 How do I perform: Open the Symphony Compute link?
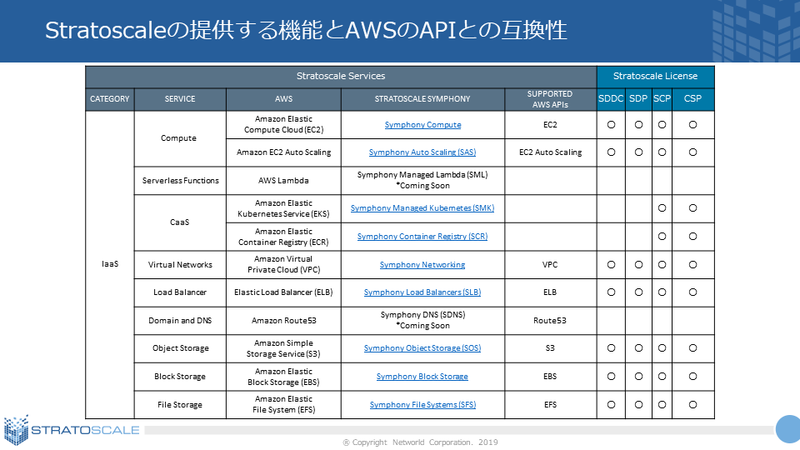pyautogui.click(x=422, y=124)
